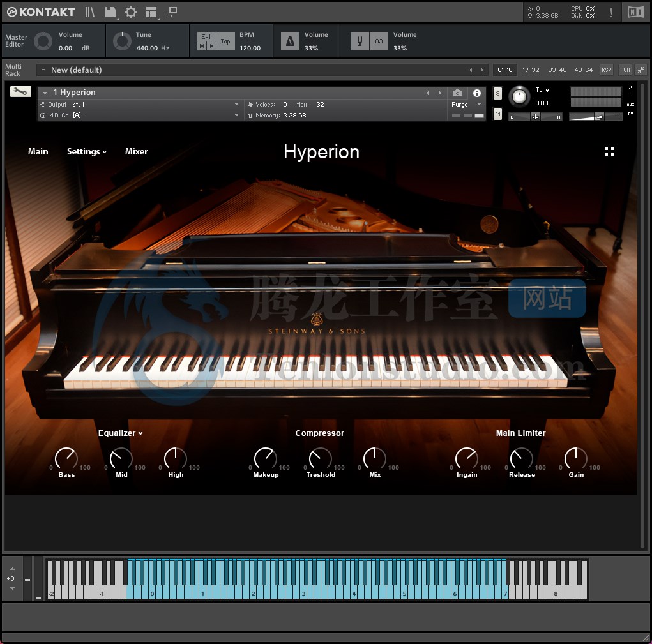The height and width of the screenshot is (644, 652).
Task: Click the Tap tempo button
Action: (225, 41)
